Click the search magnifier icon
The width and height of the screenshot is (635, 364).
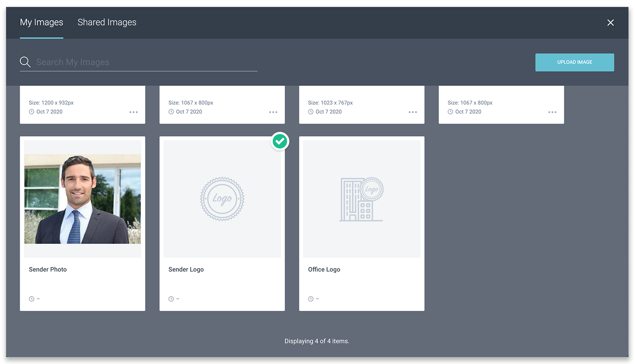pyautogui.click(x=25, y=62)
